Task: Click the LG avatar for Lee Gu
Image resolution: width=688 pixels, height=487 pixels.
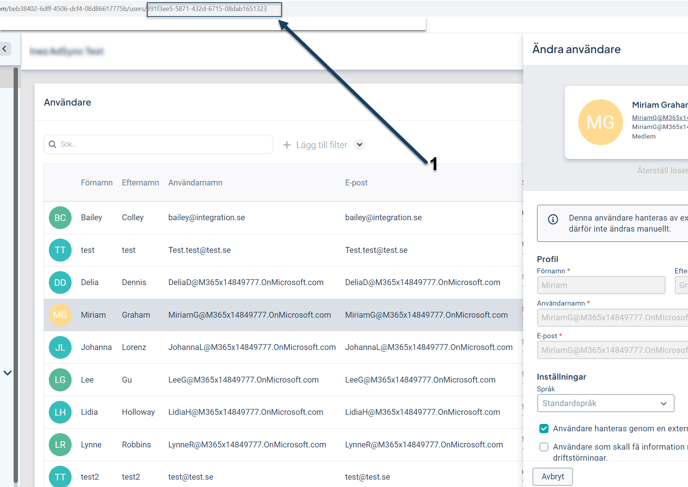Action: tap(60, 380)
